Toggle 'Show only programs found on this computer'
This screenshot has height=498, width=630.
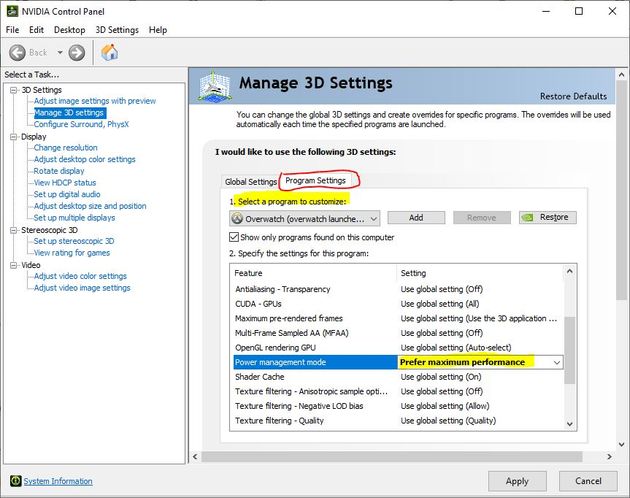point(234,237)
